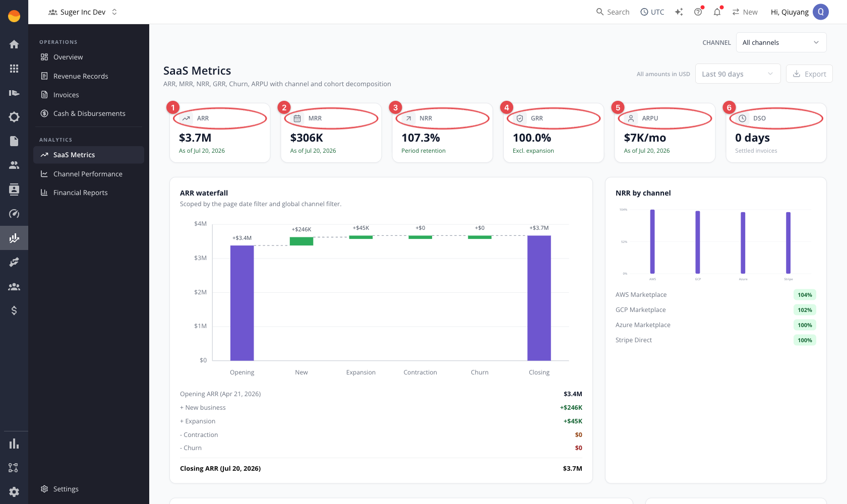Go to Revenue Records
The width and height of the screenshot is (847, 504).
coord(89,76)
